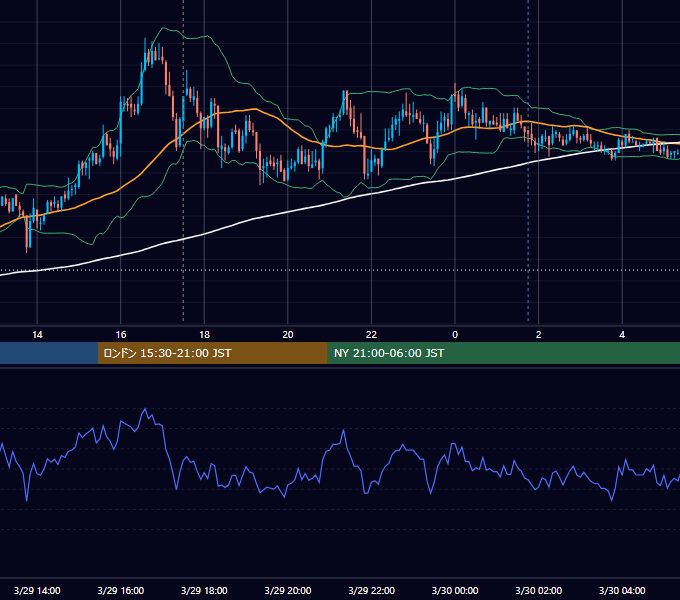The height and width of the screenshot is (600, 680).
Task: Click the 3/29 16:00 date label
Action: (121, 590)
